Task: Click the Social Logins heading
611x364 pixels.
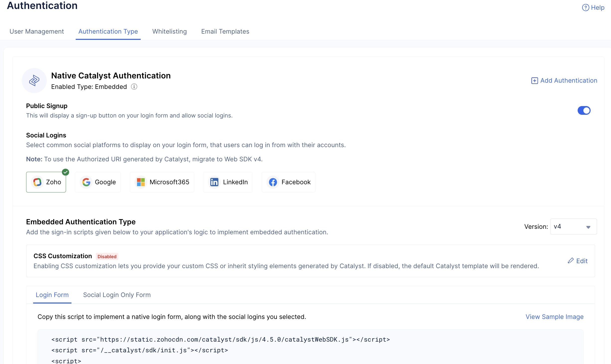Action: tap(46, 135)
